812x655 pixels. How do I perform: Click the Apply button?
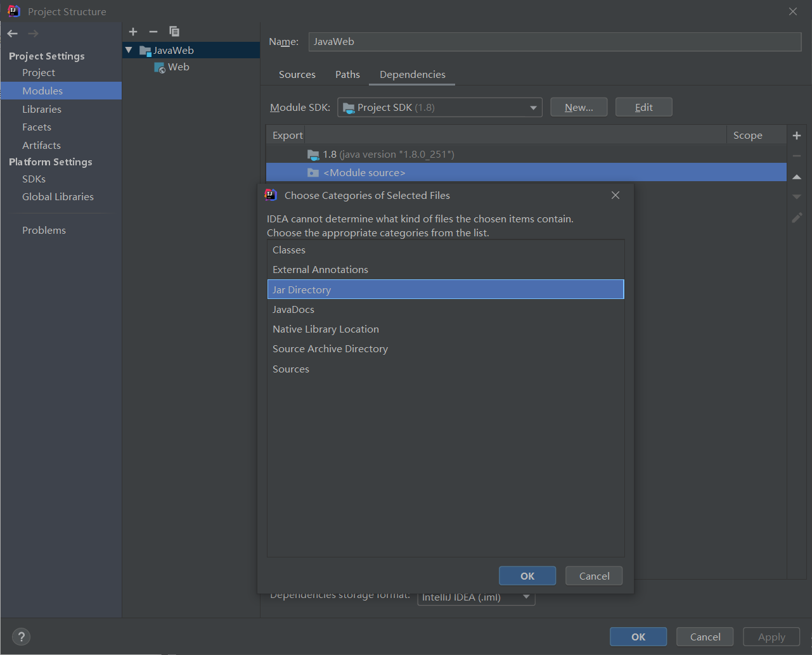pyautogui.click(x=771, y=637)
